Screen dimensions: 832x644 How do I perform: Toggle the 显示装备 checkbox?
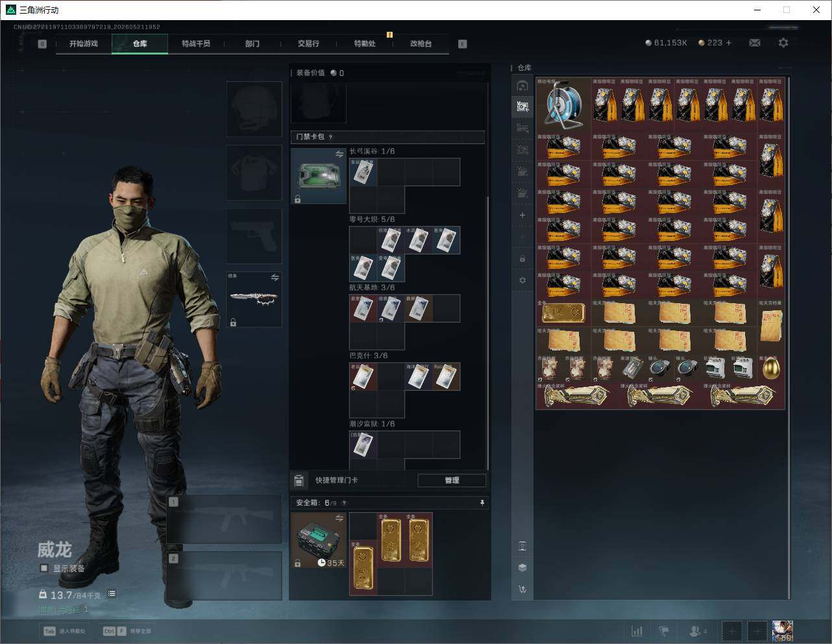[44, 568]
